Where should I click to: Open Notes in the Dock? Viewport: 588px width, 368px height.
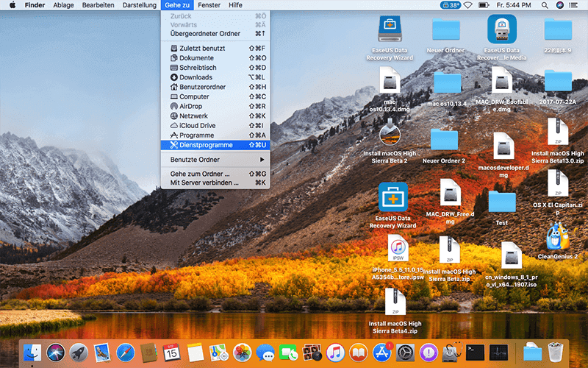click(x=195, y=353)
